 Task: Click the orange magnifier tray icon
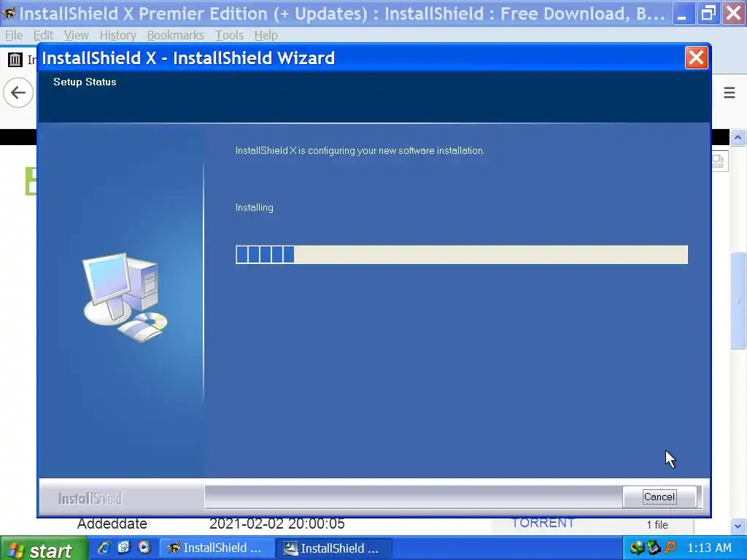point(670,548)
